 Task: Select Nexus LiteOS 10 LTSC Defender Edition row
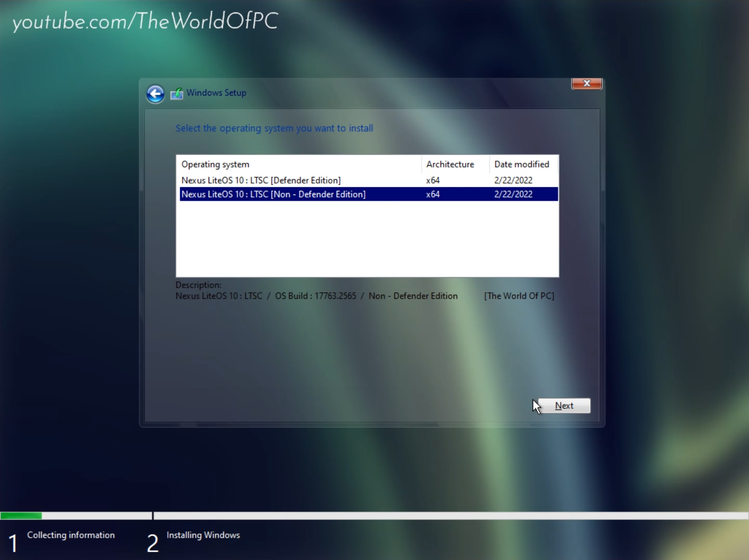[369, 180]
